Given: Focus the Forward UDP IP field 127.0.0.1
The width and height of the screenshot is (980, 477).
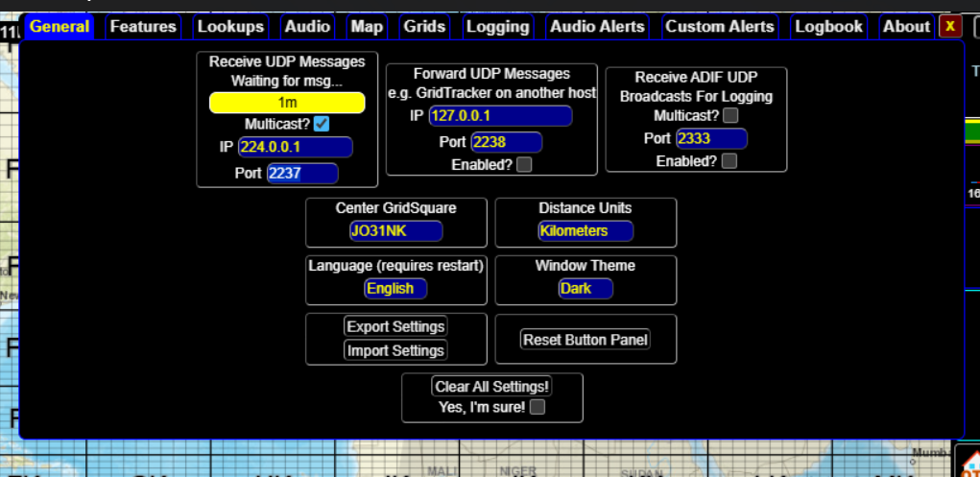Looking at the screenshot, I should [500, 116].
